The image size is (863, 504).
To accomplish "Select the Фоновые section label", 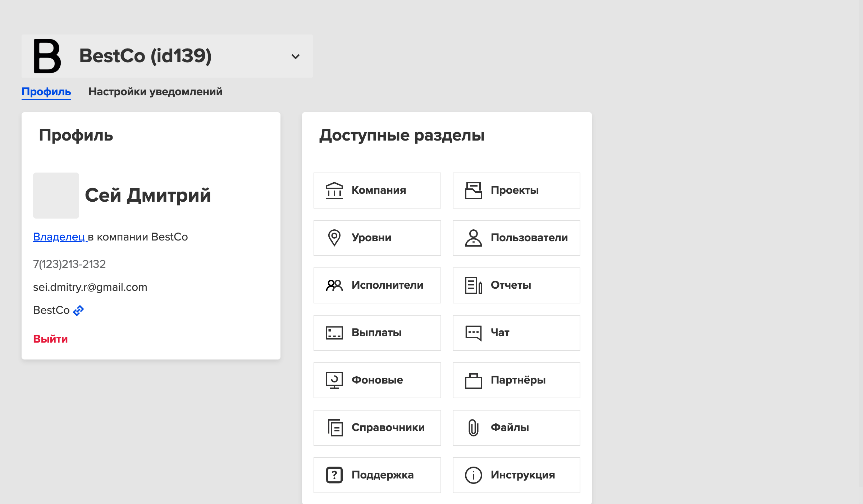I will click(377, 380).
